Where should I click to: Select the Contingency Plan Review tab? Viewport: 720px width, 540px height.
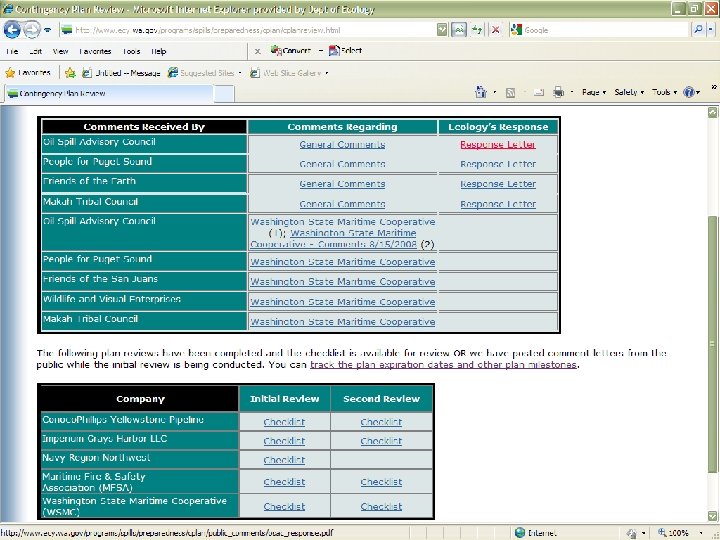click(x=109, y=93)
